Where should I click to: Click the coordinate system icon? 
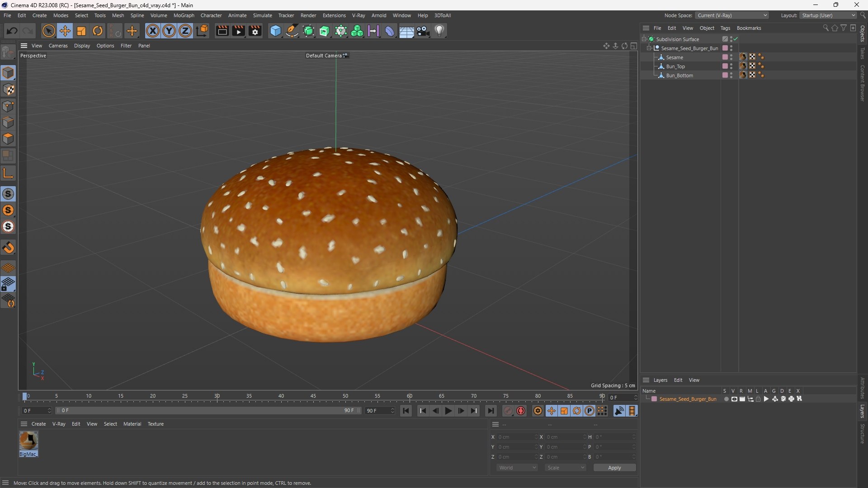(x=203, y=31)
